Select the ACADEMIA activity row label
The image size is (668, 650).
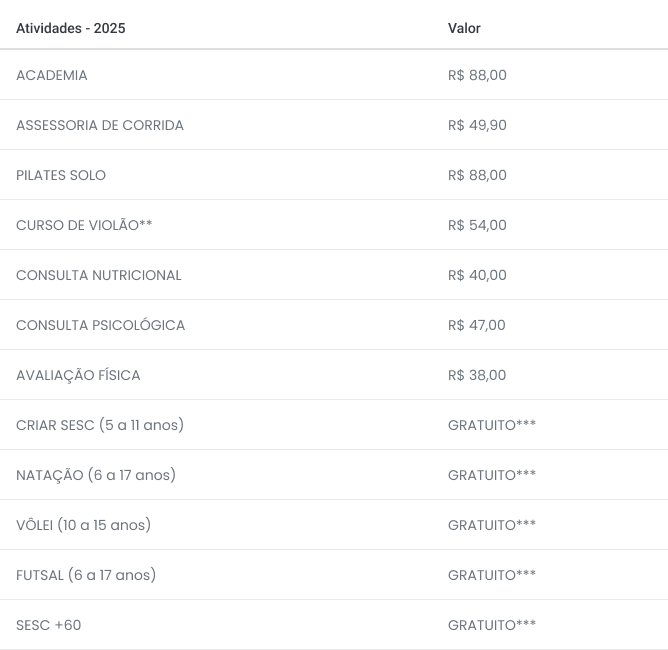(52, 75)
